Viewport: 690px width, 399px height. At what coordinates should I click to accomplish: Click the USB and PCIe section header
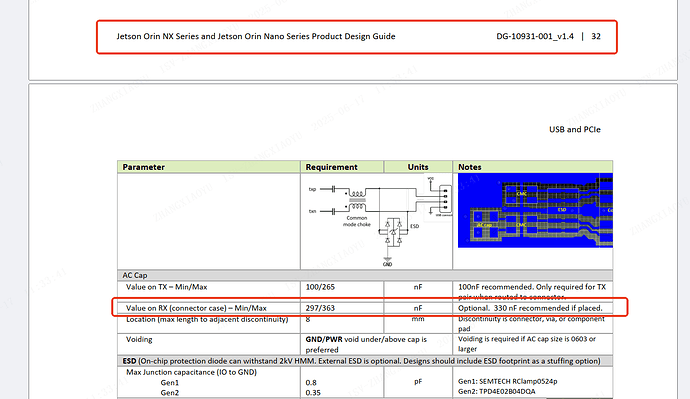(574, 129)
